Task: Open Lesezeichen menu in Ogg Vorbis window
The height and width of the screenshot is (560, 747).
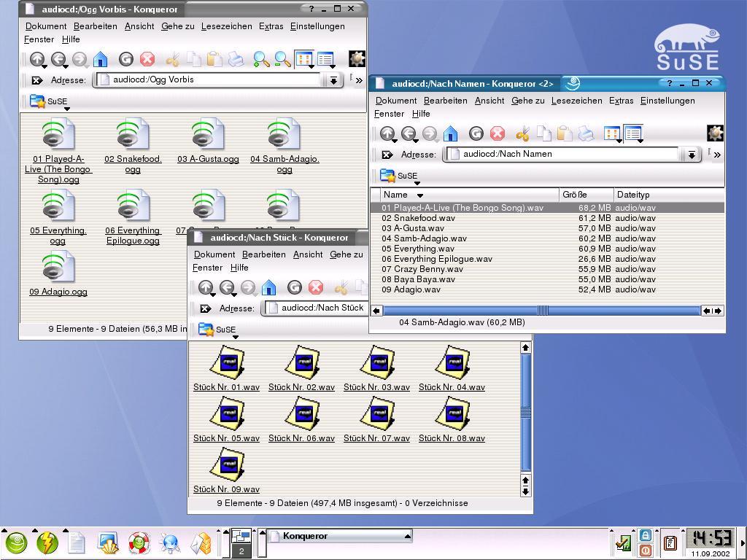Action: click(226, 26)
